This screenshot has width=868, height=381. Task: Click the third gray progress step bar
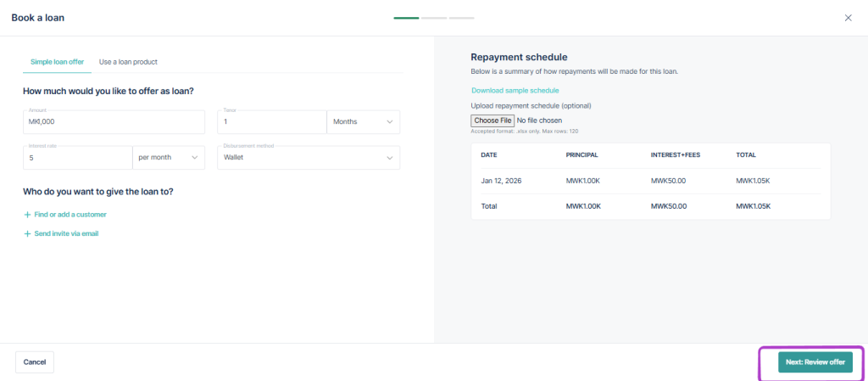[462, 18]
